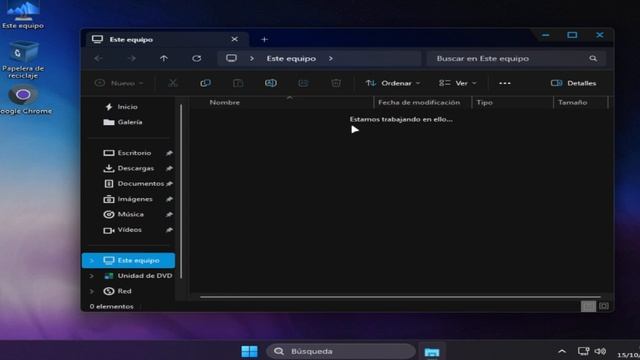Unpin Música using its pin icon
The height and width of the screenshot is (360, 640).
169,214
